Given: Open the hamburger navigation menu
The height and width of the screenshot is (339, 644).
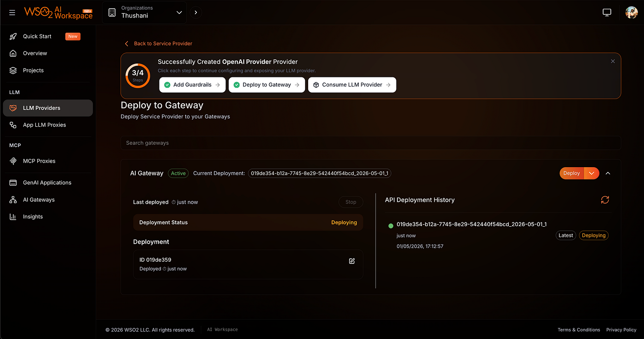Looking at the screenshot, I should [12, 12].
